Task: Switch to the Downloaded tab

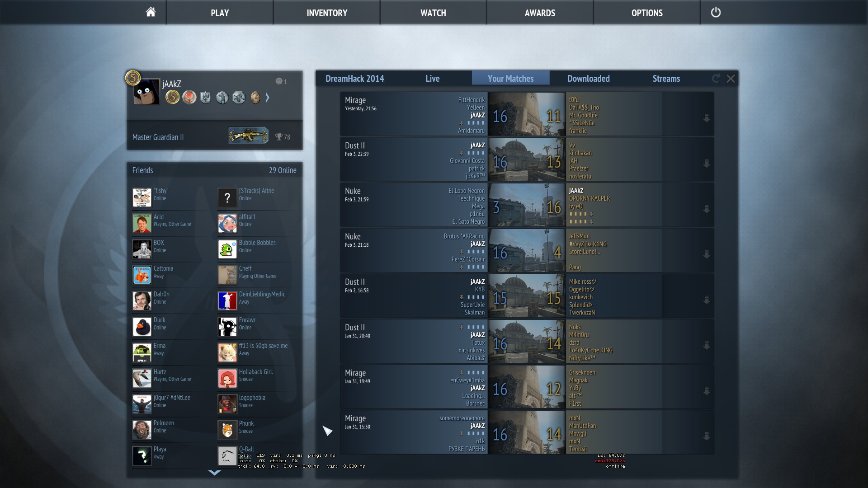Action: pos(589,79)
